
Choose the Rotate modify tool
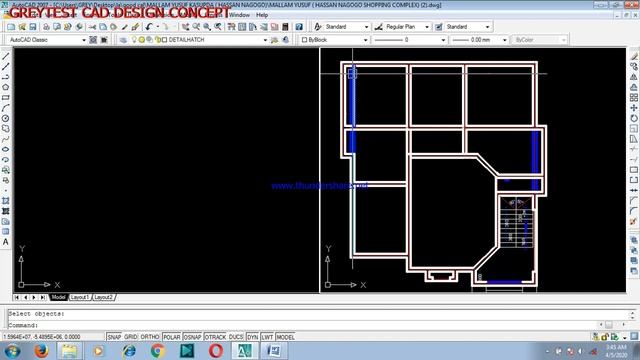pos(634,118)
